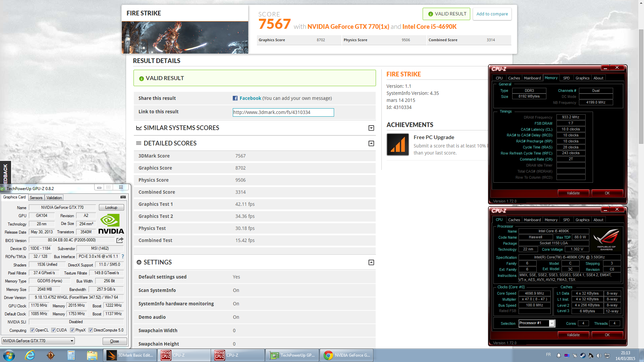Open the SPD tab in upper CPU-Z window
Screen dimensions: 644x362
tap(566, 78)
